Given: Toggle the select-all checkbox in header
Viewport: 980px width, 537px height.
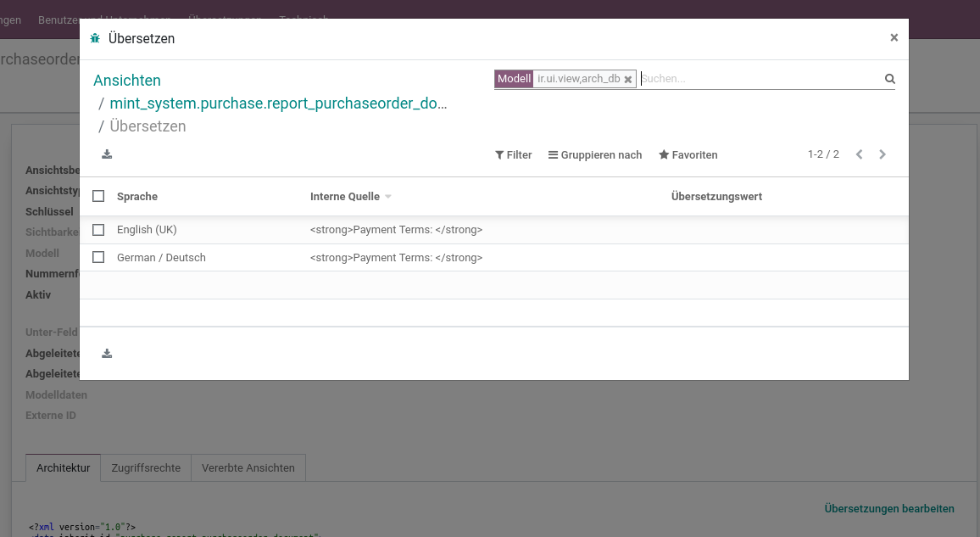Looking at the screenshot, I should pos(98,196).
